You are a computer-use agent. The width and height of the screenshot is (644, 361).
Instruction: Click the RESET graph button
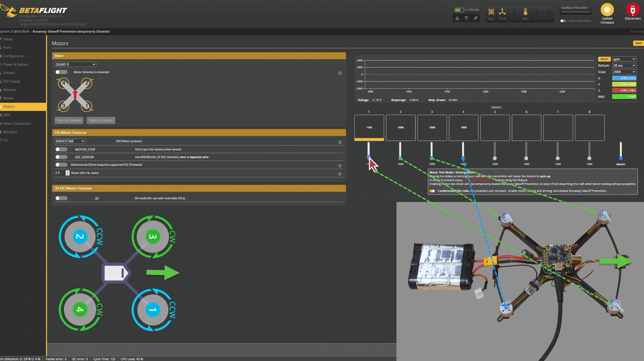click(x=604, y=59)
